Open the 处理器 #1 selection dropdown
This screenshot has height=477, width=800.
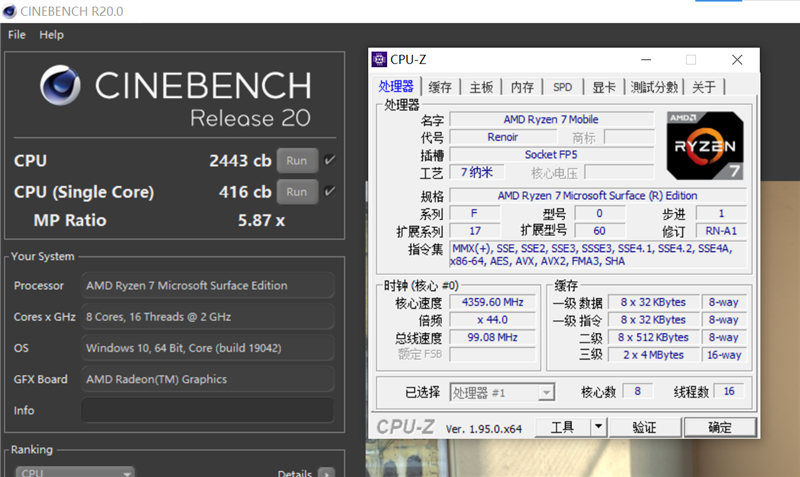click(502, 392)
